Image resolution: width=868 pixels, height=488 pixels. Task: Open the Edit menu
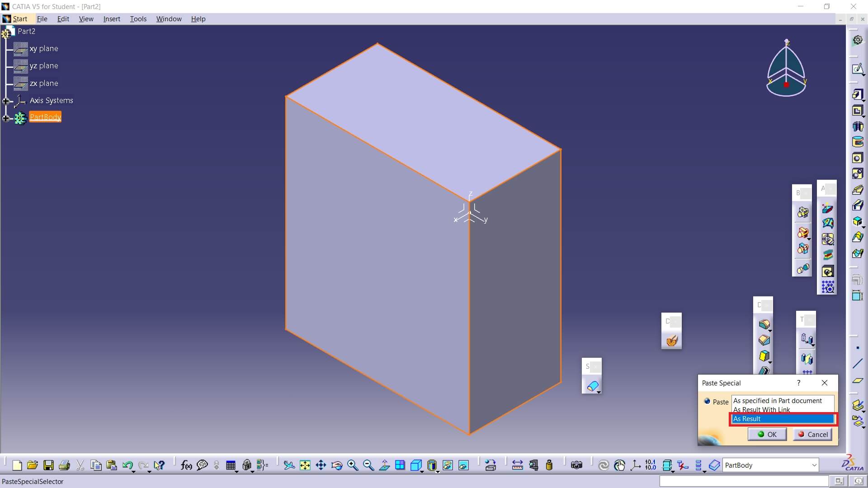63,19
